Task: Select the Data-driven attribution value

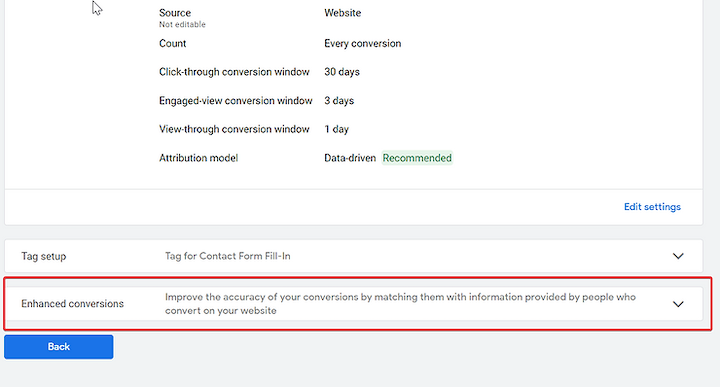Action: coord(350,158)
